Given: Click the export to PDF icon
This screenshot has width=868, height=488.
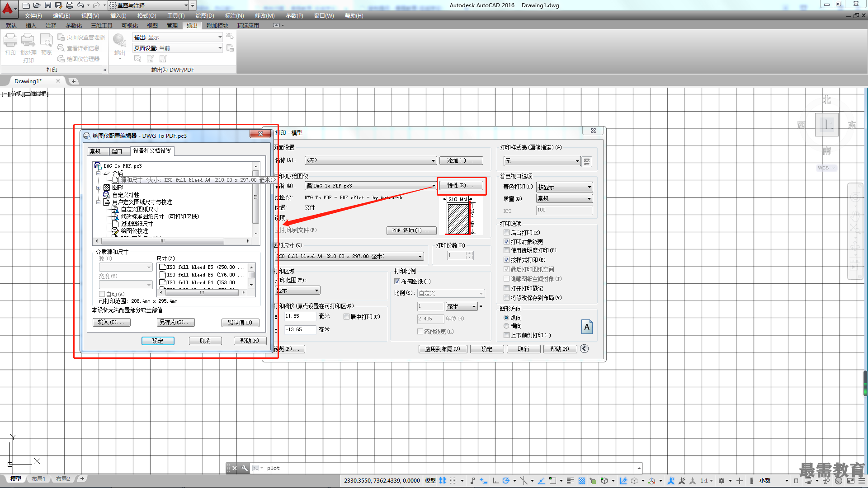Looking at the screenshot, I should [x=163, y=59].
